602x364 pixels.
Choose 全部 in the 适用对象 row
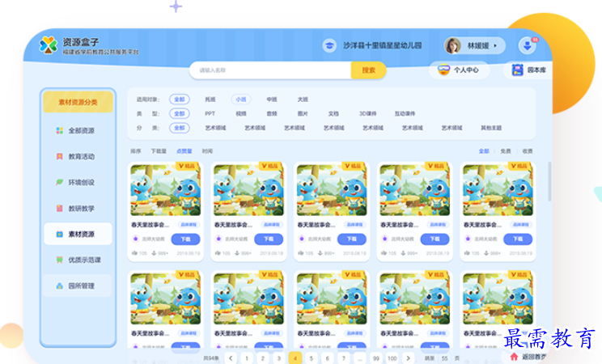click(x=180, y=99)
